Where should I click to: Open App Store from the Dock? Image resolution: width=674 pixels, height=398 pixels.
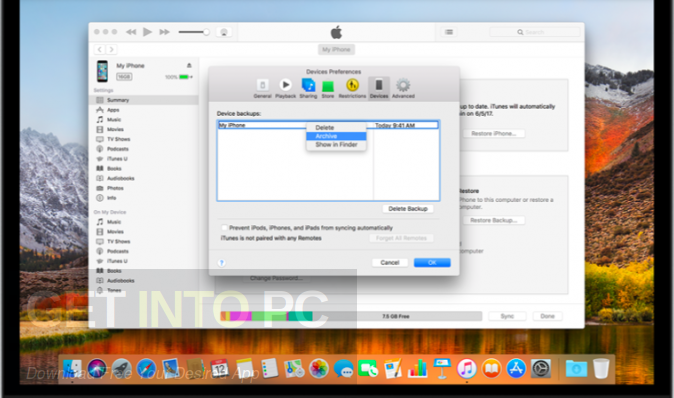tap(516, 369)
